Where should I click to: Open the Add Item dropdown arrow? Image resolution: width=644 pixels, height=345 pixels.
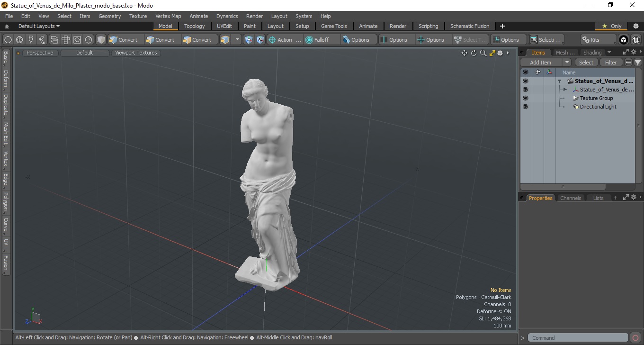coord(567,63)
